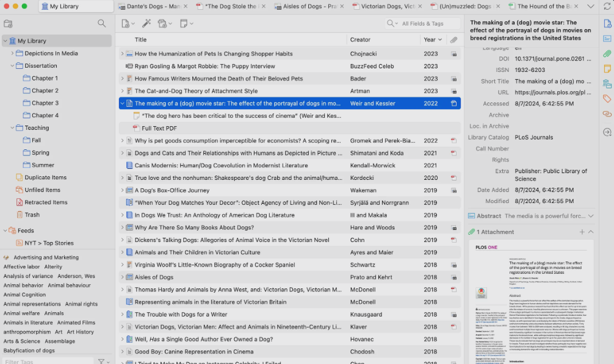Collapse the Teaching collection
614x364 pixels.
pos(12,128)
